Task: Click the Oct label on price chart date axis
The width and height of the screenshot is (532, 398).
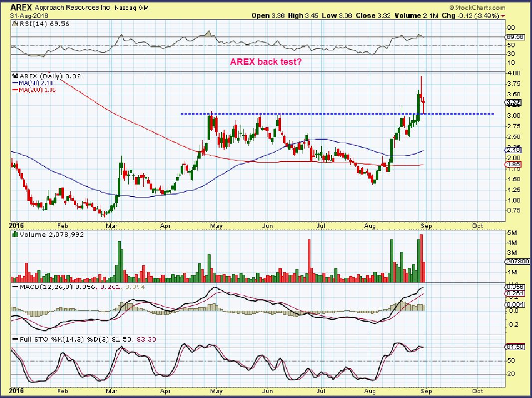Action: pyautogui.click(x=478, y=226)
